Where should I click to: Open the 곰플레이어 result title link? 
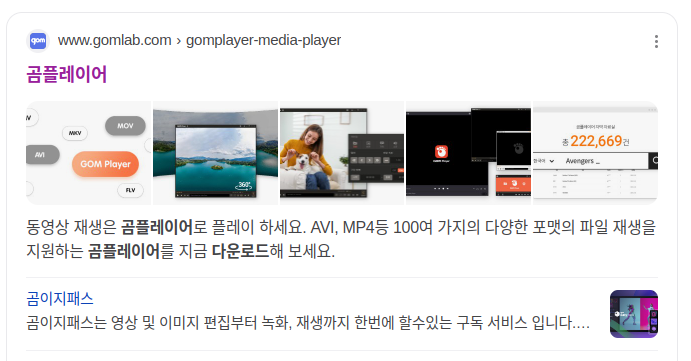tap(67, 74)
